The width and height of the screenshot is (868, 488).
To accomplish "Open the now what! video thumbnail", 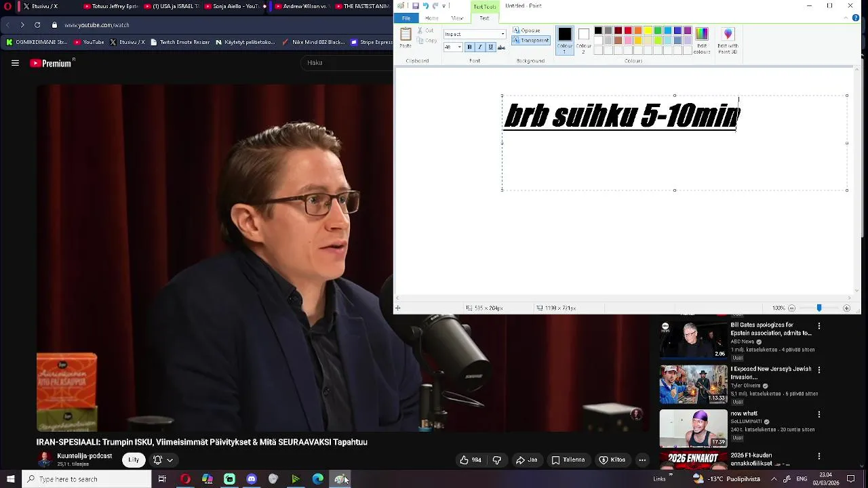I will 693,428.
